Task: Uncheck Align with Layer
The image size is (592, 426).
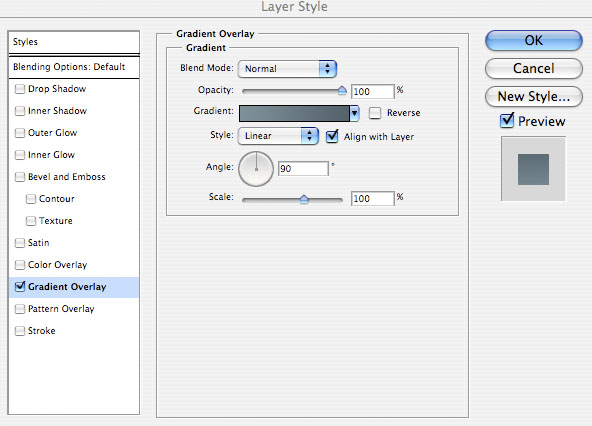Action: 332,136
